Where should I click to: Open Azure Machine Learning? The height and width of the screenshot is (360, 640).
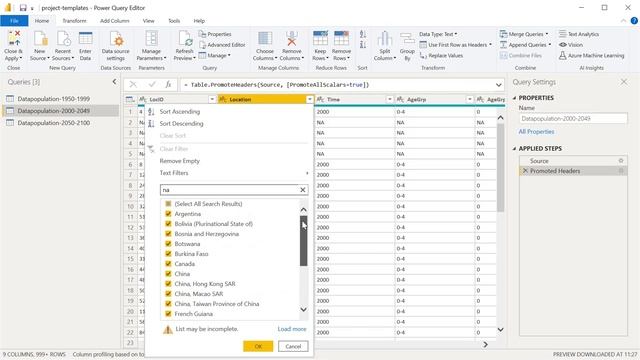coord(591,56)
